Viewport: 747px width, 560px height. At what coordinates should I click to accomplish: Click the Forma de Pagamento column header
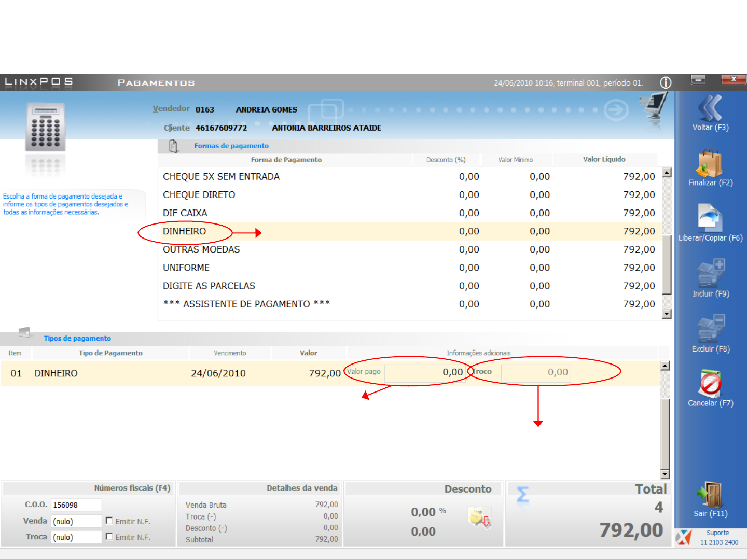(286, 160)
